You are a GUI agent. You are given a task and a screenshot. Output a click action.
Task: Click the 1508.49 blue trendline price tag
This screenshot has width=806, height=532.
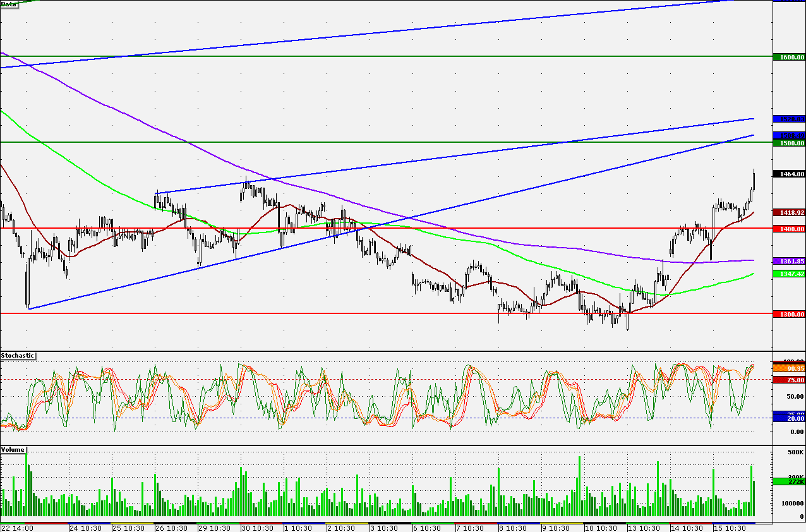[790, 135]
